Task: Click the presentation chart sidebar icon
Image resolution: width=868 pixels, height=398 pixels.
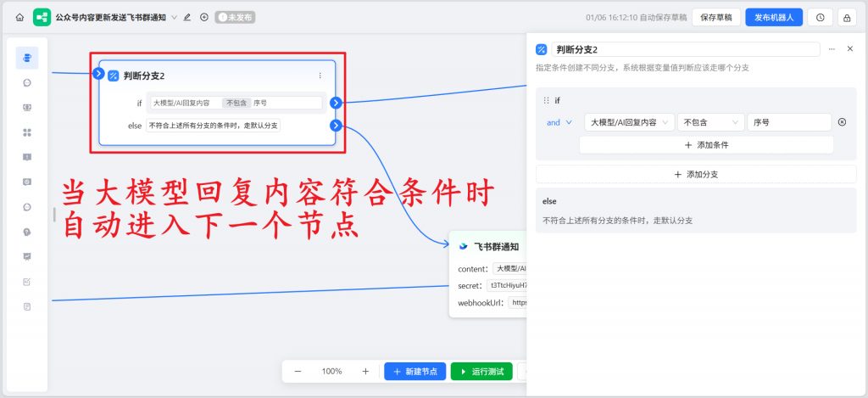Action: pyautogui.click(x=27, y=256)
